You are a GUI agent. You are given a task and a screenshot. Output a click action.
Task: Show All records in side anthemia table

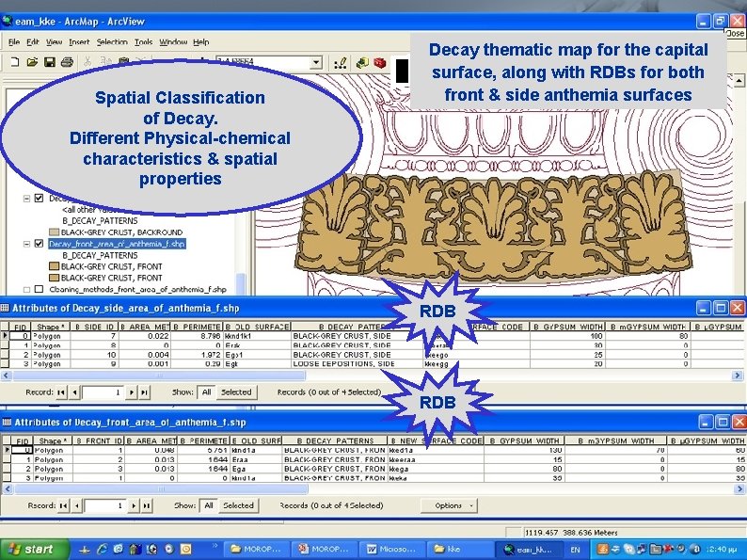(x=206, y=392)
